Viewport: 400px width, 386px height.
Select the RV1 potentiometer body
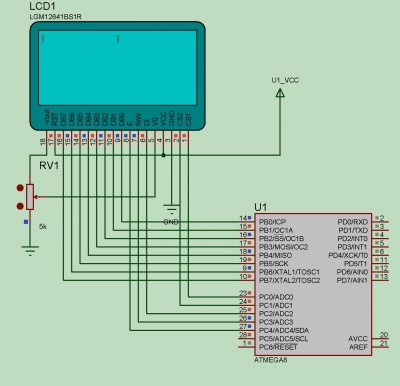click(x=30, y=197)
